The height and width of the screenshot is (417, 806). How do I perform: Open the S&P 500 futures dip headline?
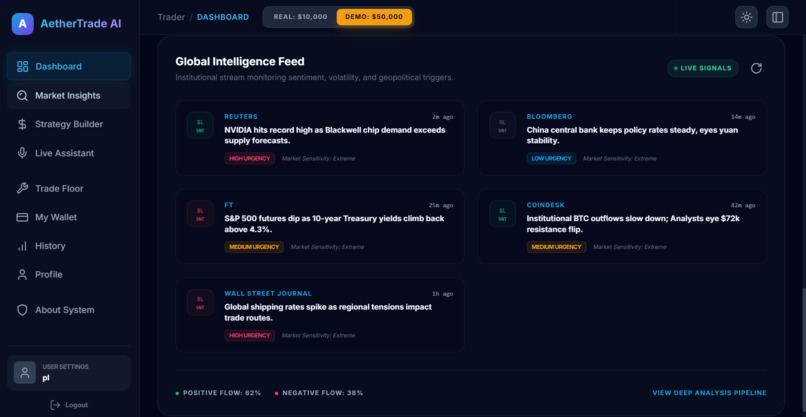pos(334,224)
